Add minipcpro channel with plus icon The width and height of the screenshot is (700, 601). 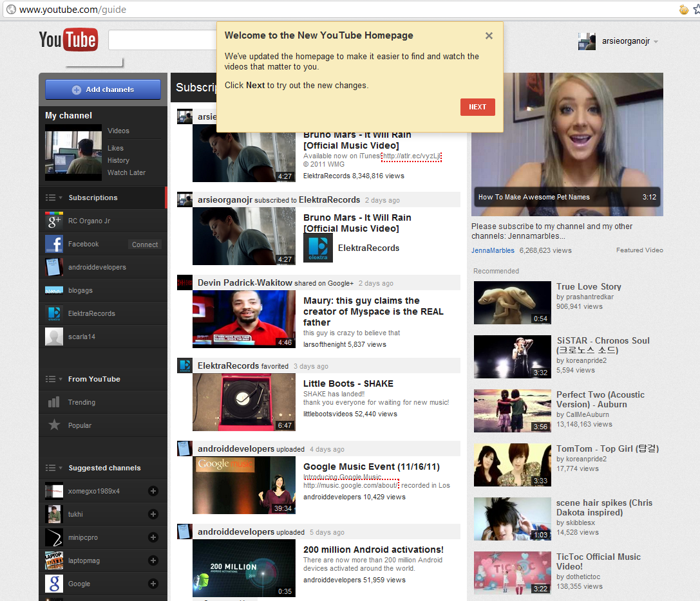point(153,537)
